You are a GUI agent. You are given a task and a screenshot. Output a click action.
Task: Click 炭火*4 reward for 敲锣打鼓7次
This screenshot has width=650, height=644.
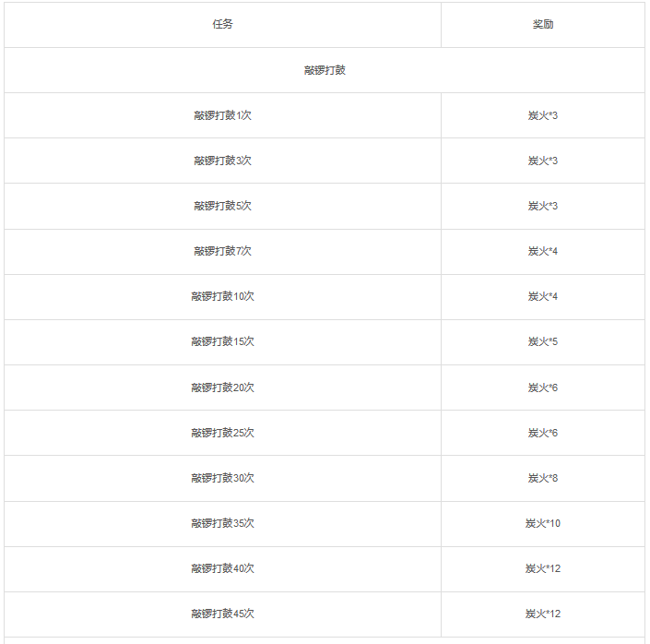tap(543, 251)
